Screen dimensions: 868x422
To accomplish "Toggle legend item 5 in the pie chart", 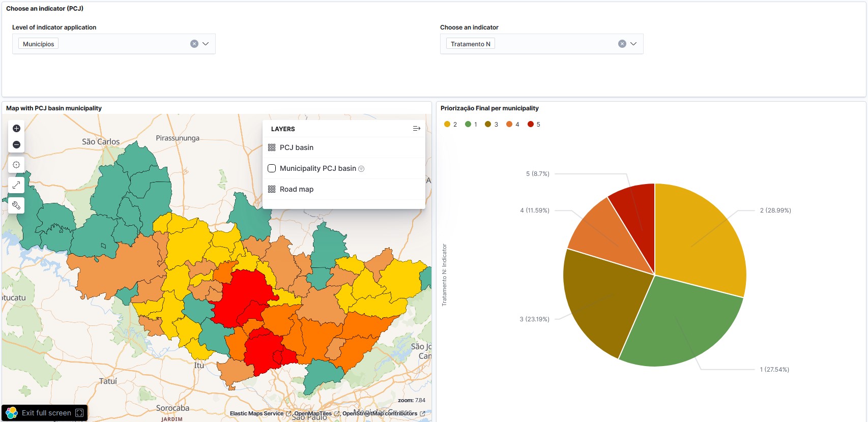I will 534,124.
